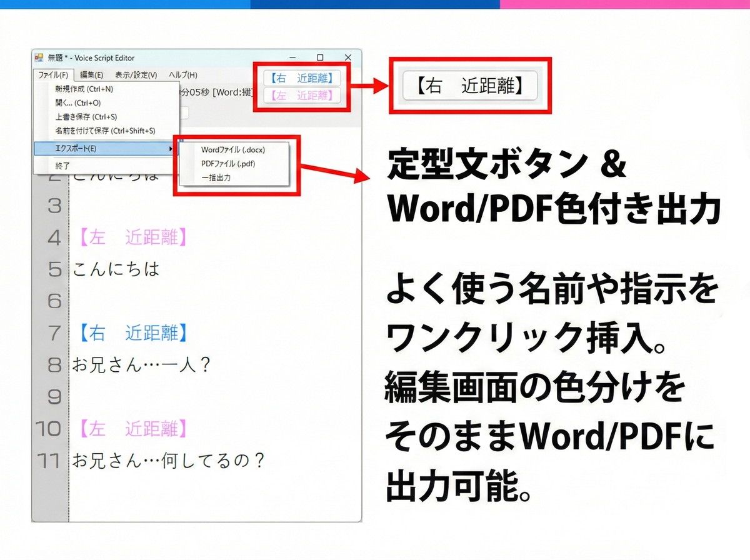Open the ヘルプ(H) menu

(x=182, y=75)
